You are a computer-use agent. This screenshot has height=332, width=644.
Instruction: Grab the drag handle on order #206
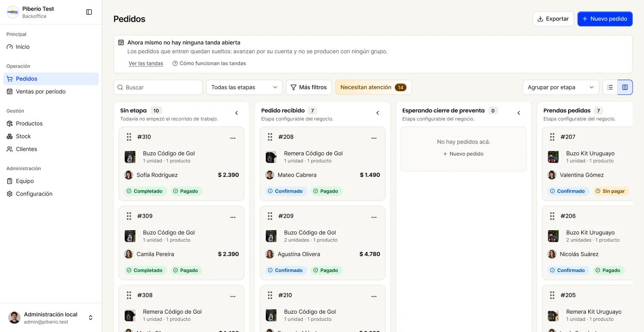[x=552, y=216]
